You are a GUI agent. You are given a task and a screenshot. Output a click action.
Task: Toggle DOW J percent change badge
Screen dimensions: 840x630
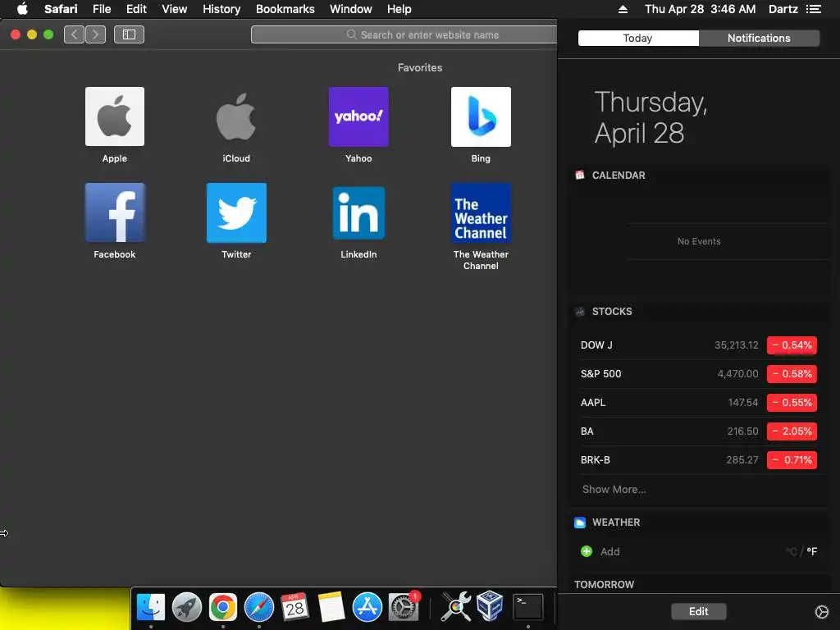792,345
